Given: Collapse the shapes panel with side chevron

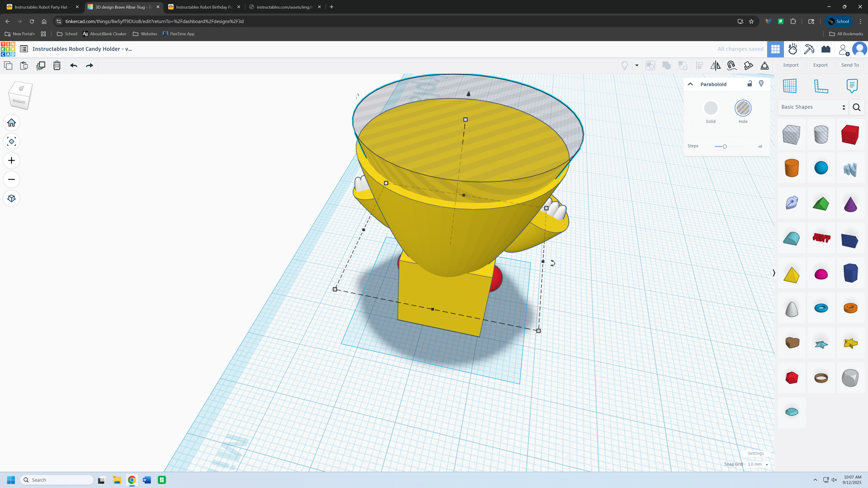Looking at the screenshot, I should coord(774,273).
